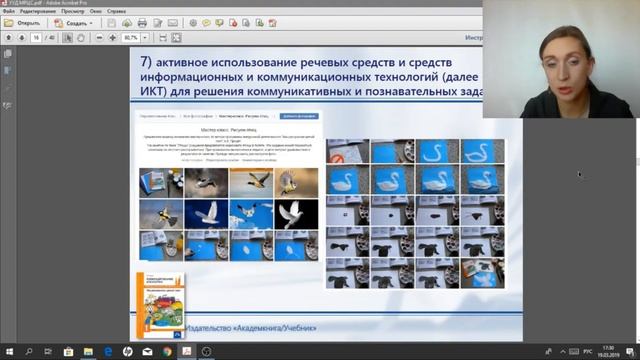The width and height of the screenshot is (640, 360).
Task: Open the Mail app from the taskbar
Action: coord(147,351)
